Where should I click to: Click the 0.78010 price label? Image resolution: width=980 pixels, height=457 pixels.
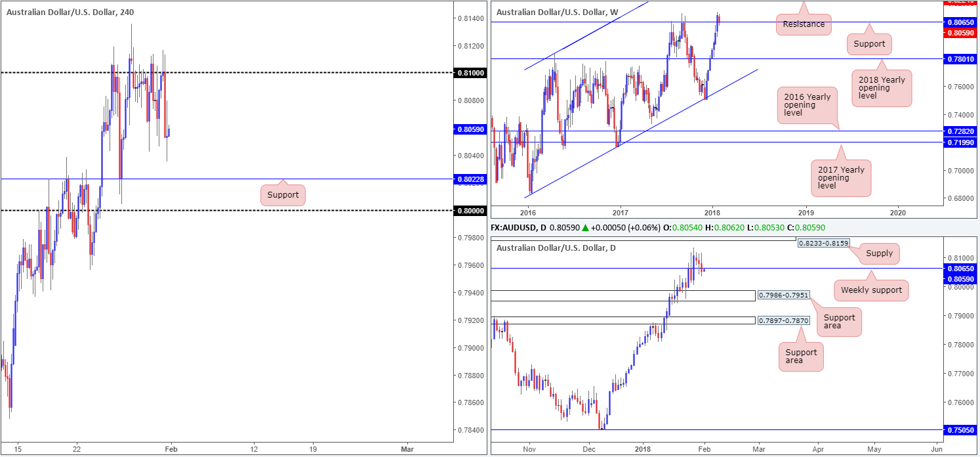click(960, 59)
